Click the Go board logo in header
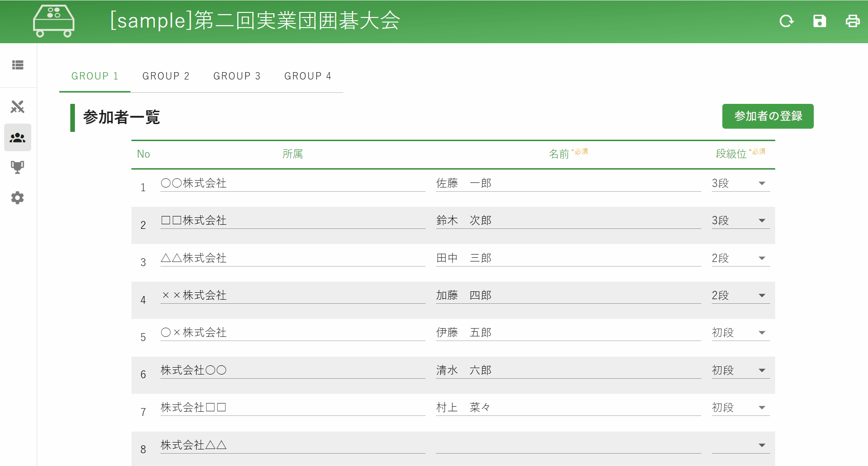The height and width of the screenshot is (466, 868). 54,21
